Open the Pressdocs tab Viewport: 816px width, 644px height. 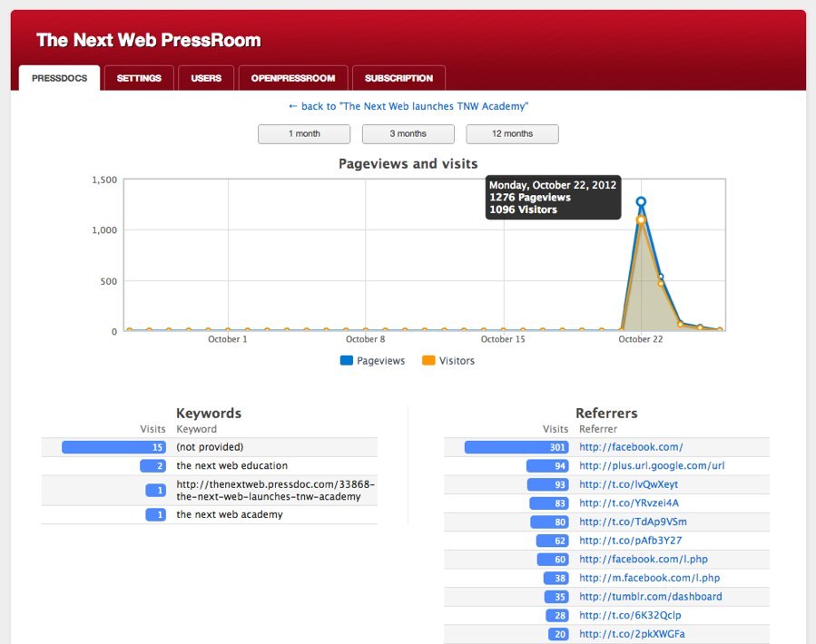coord(60,78)
